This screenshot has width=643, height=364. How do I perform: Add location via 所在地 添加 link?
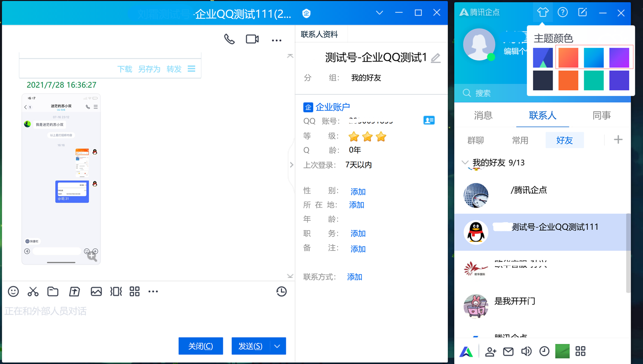[x=357, y=205]
